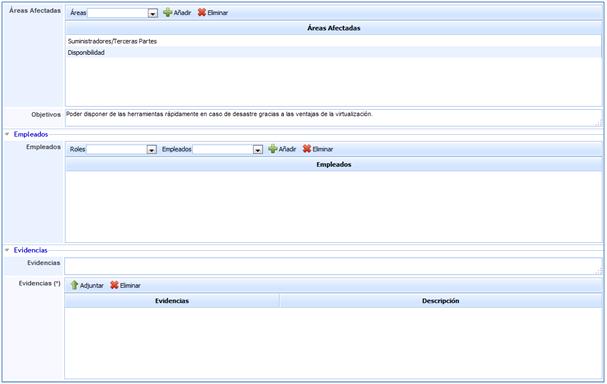Click the Evidencias column header

click(172, 301)
